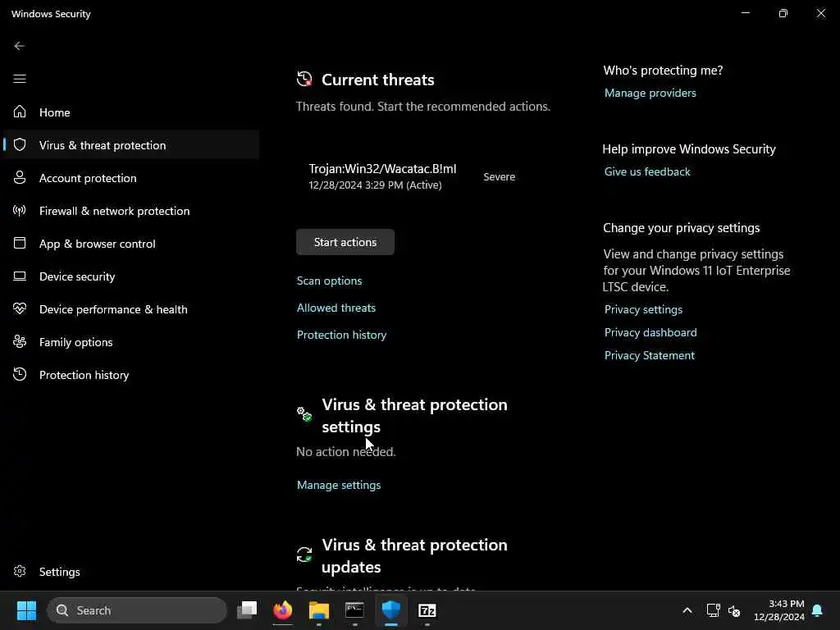The width and height of the screenshot is (840, 630).
Task: Click the Family options people icon
Action: 20,342
